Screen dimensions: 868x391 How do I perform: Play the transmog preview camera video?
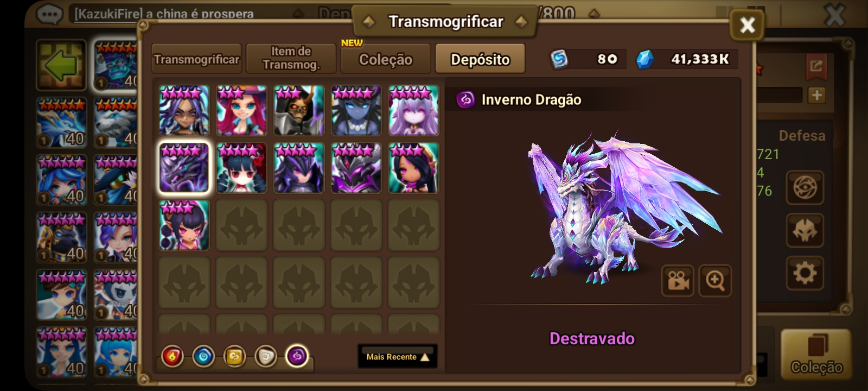[678, 281]
